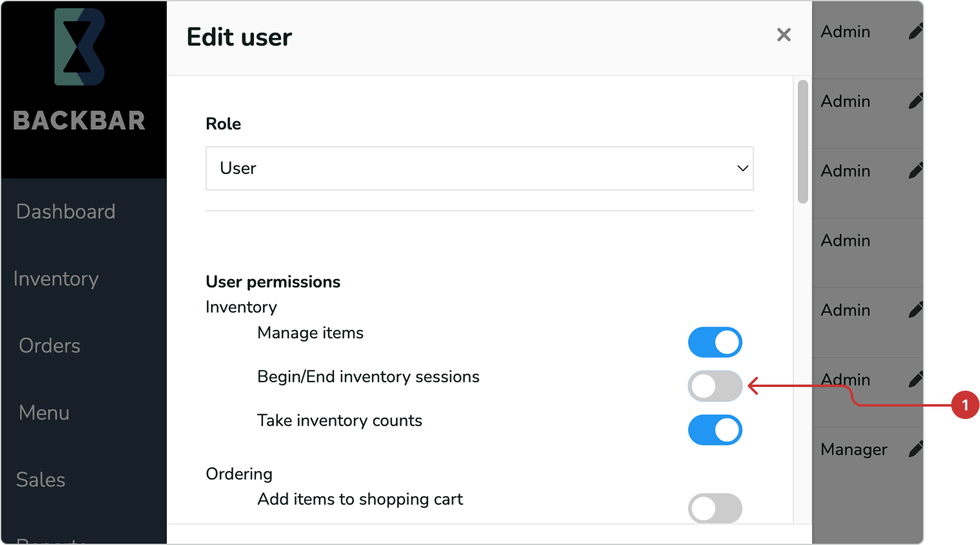Click the Take inventory counts label
Viewport: 980px width, 545px height.
(340, 421)
